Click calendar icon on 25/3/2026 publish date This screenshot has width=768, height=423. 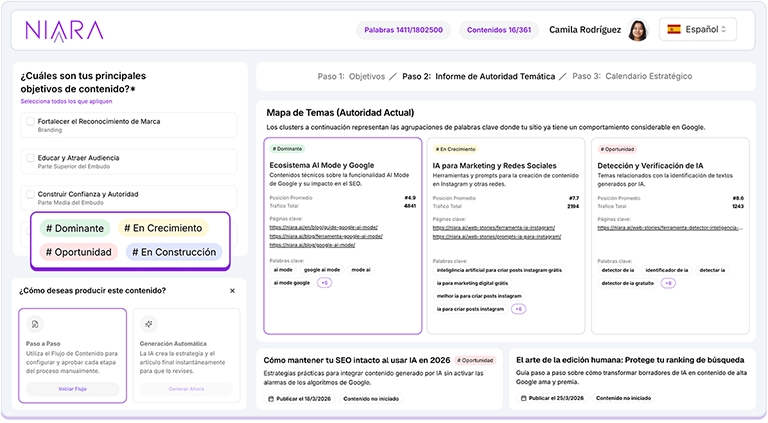point(524,398)
